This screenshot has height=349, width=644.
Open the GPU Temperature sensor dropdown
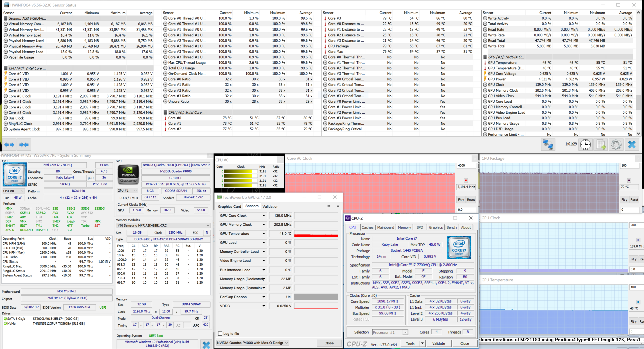point(264,234)
